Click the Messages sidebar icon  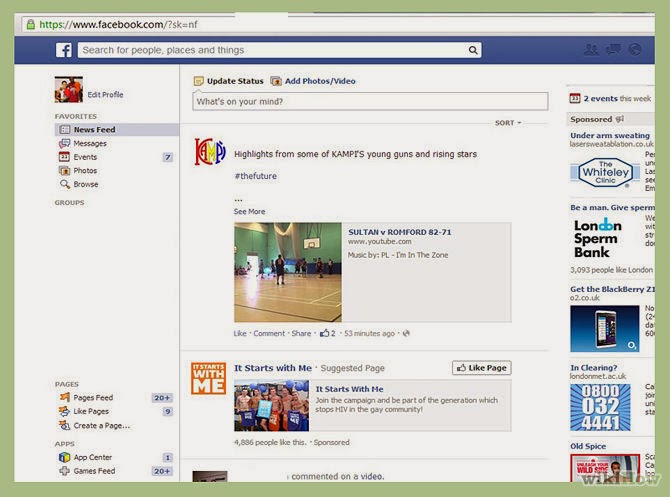click(65, 143)
